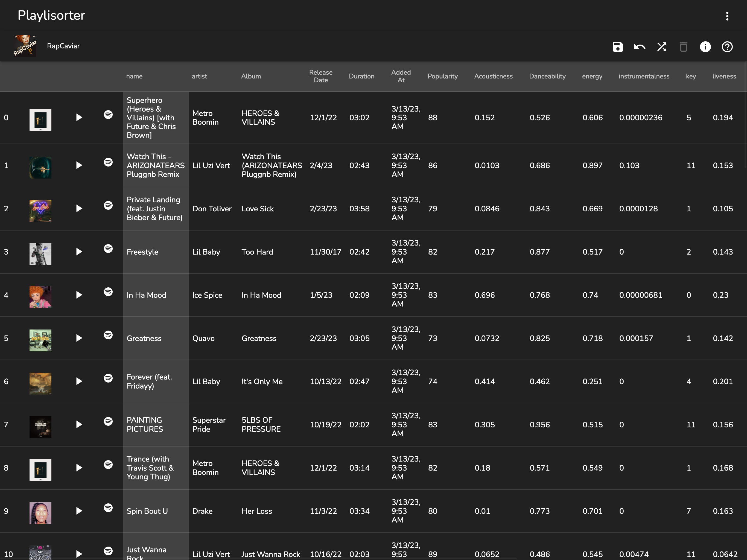Shuffle the playlist order

(662, 46)
